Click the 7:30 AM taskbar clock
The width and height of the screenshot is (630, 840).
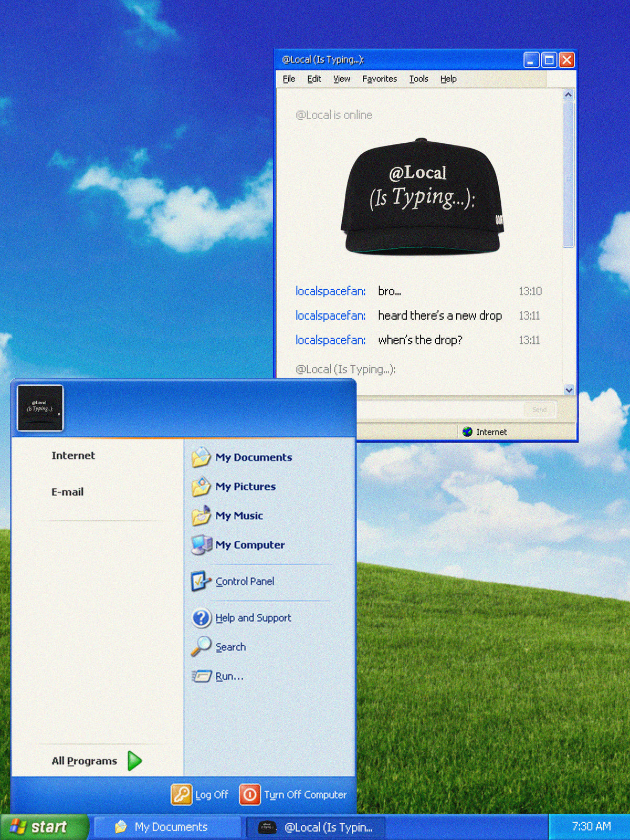coord(591,826)
